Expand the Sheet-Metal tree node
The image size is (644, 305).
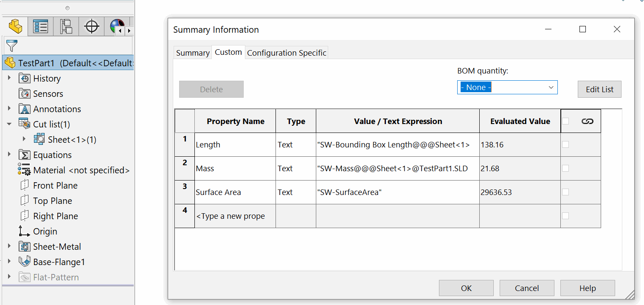click(x=9, y=246)
